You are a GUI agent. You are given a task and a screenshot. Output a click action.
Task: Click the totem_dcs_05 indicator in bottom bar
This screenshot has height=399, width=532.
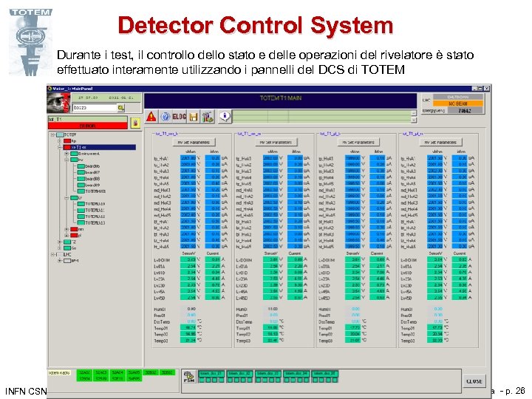tap(324, 376)
